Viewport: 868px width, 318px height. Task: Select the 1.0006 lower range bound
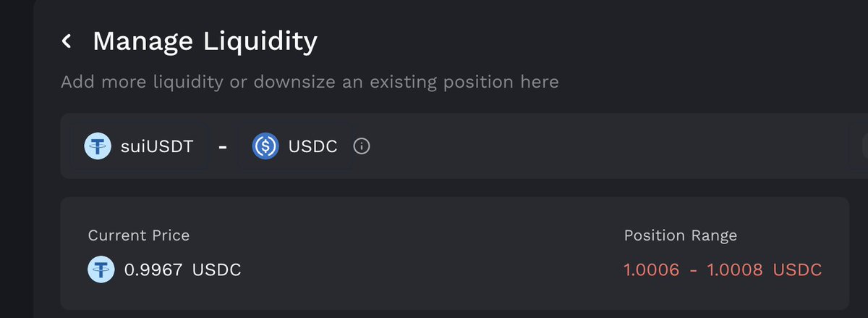(652, 270)
